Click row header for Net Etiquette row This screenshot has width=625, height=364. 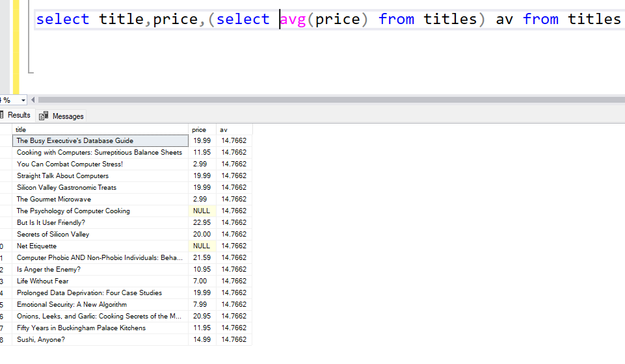coord(6,246)
